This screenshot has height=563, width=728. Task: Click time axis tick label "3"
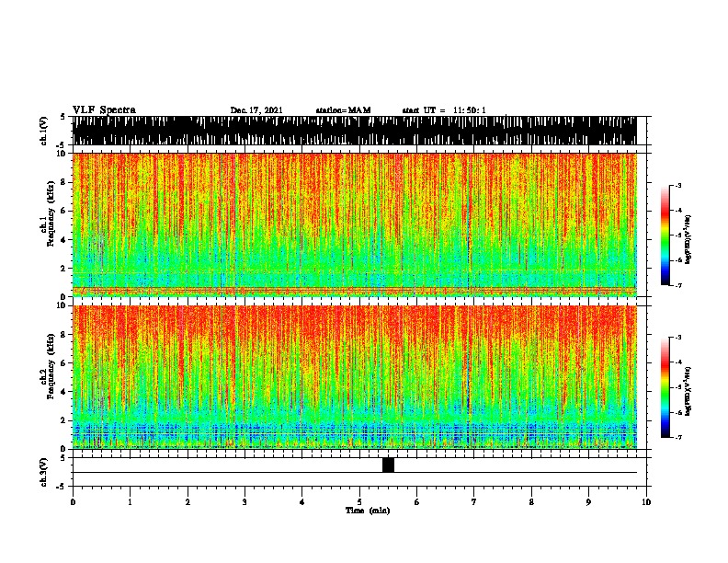tap(245, 502)
